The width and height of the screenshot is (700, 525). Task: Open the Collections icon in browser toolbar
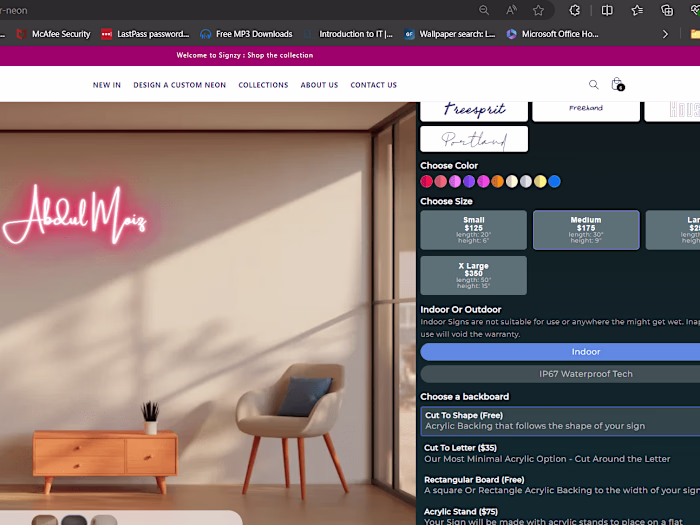(667, 10)
